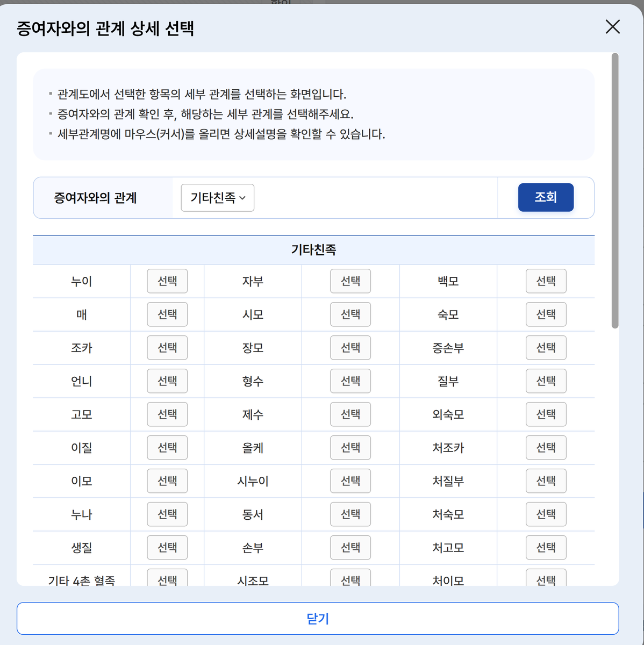Choose 생질 via its 선택 button
This screenshot has height=645, width=644.
pos(167,548)
